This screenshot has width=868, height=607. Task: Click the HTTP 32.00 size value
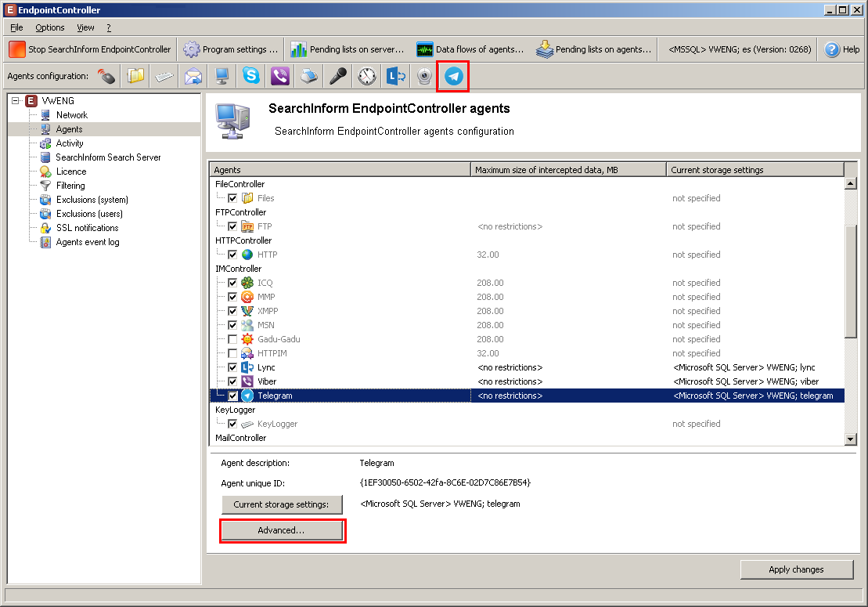[x=488, y=255]
